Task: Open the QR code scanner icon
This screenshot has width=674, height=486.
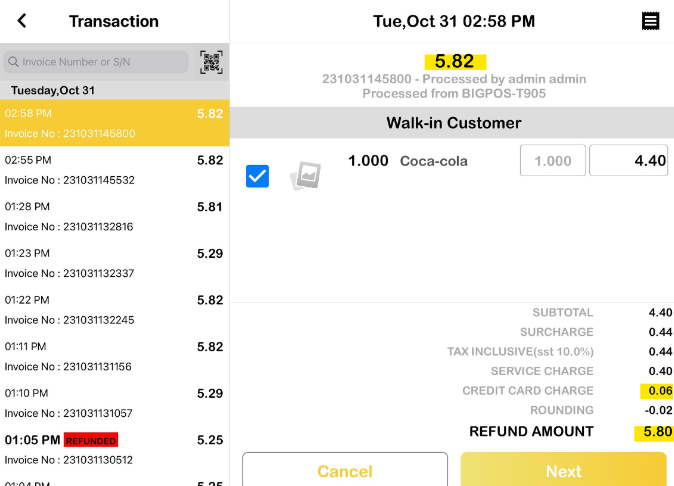Action: point(211,62)
